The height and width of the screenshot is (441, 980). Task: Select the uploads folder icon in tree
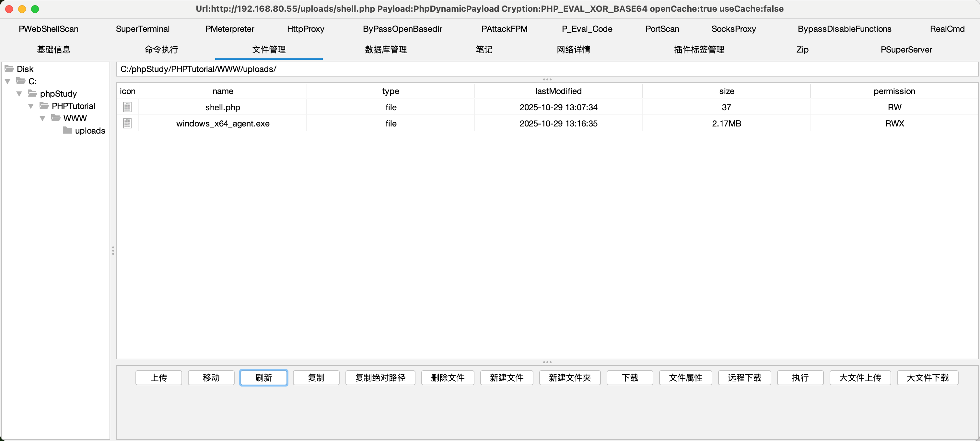pos(67,130)
